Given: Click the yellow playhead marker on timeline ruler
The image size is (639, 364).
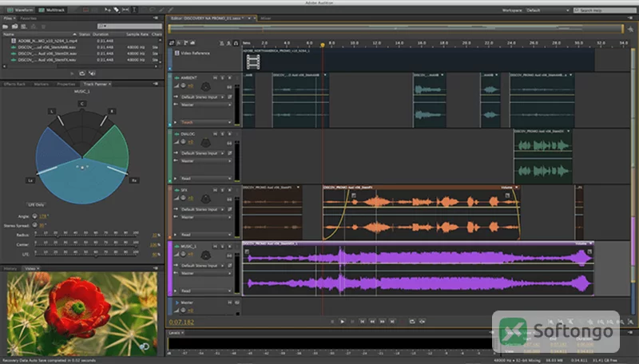Looking at the screenshot, I should pos(323,45).
